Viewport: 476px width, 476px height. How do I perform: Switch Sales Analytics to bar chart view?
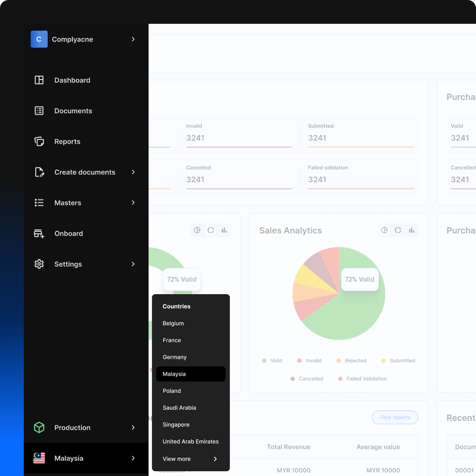(411, 230)
